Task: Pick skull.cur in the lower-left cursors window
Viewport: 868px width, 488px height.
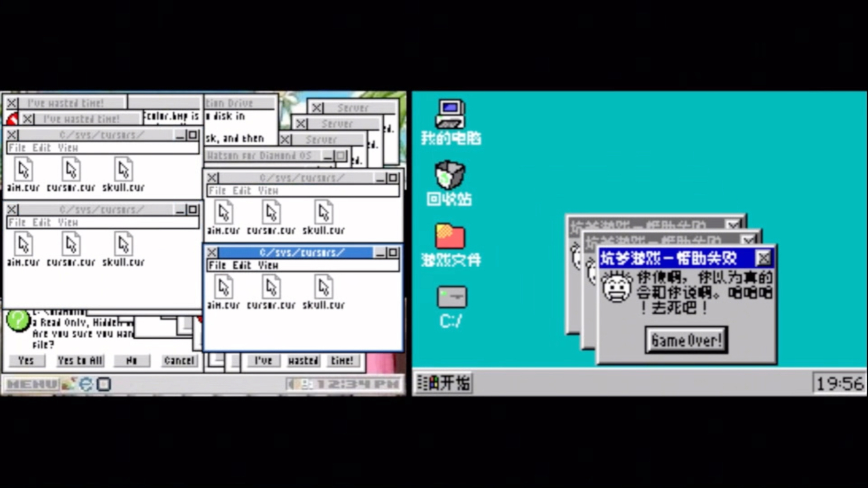Action: point(124,250)
